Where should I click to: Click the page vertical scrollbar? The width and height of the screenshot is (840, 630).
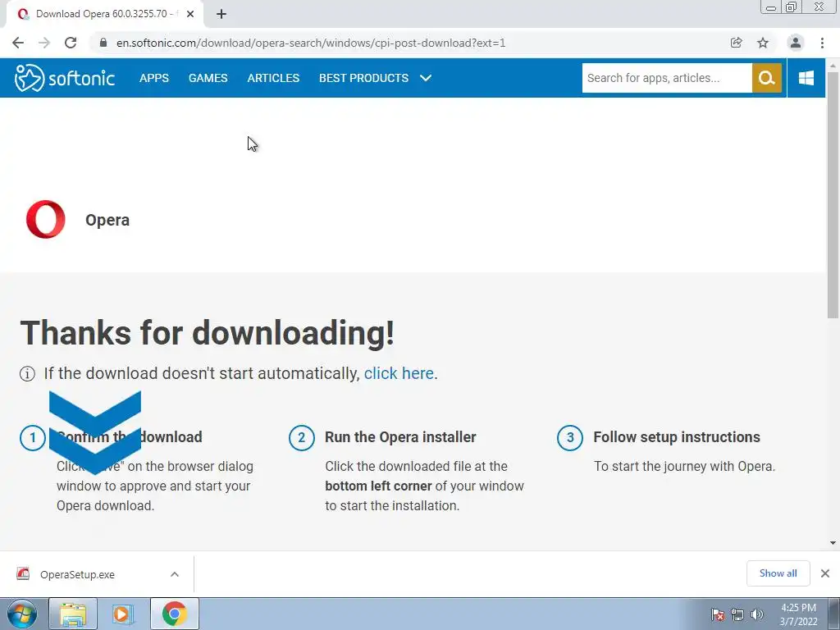pyautogui.click(x=833, y=194)
